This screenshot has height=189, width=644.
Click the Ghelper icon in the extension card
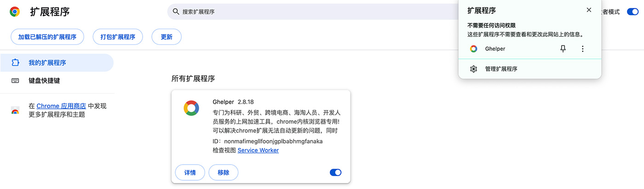191,108
